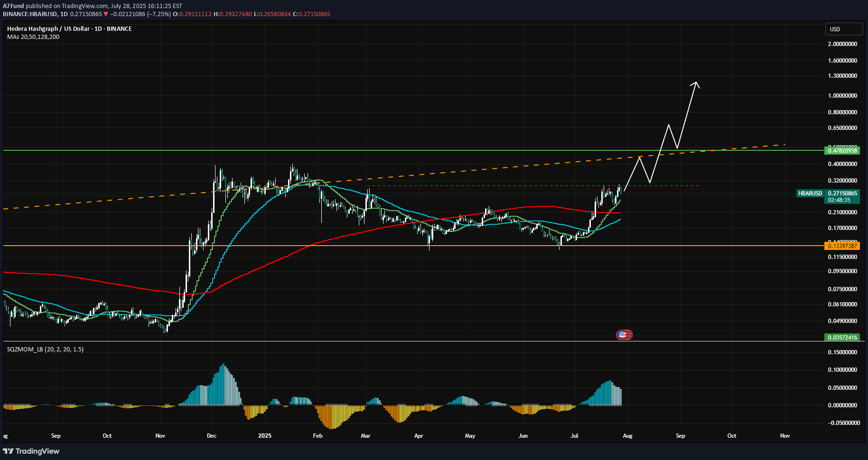Viewport: 868px width, 460px height.
Task: Select the green 0.03572416 price label
Action: coord(843,338)
